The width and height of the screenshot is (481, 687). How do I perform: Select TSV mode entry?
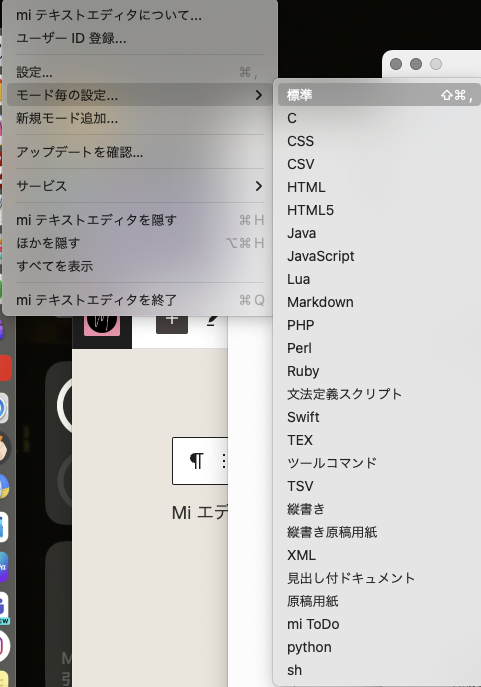[x=379, y=486]
